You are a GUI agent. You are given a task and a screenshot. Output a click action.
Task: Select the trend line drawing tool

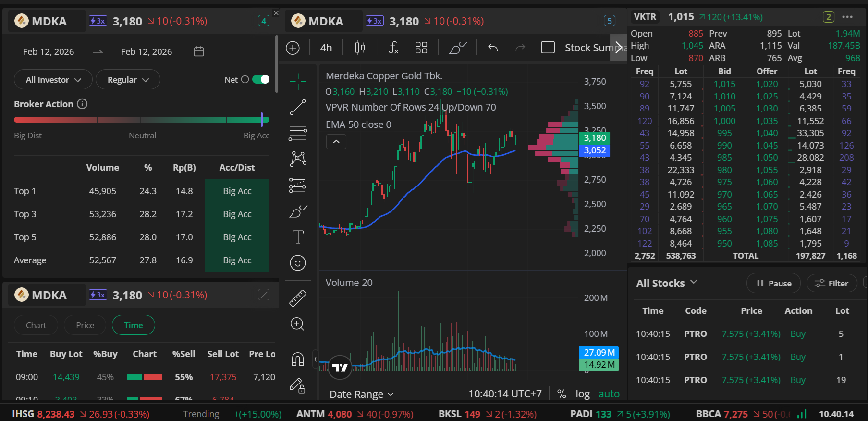point(298,107)
